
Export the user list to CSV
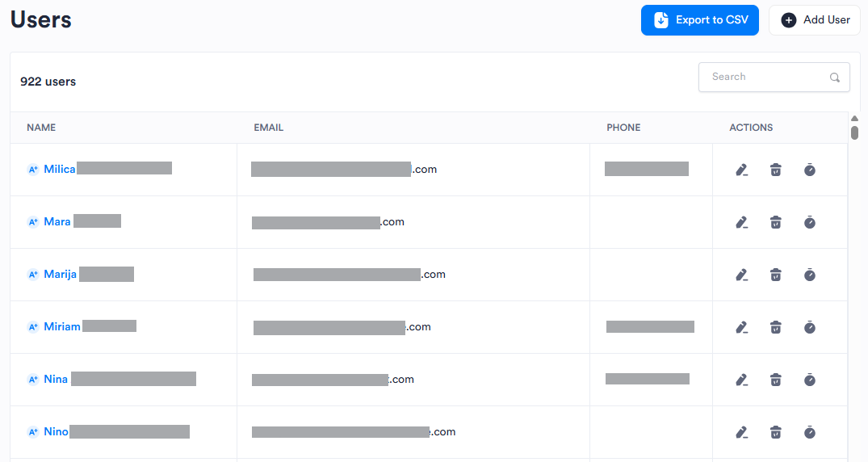click(x=700, y=20)
